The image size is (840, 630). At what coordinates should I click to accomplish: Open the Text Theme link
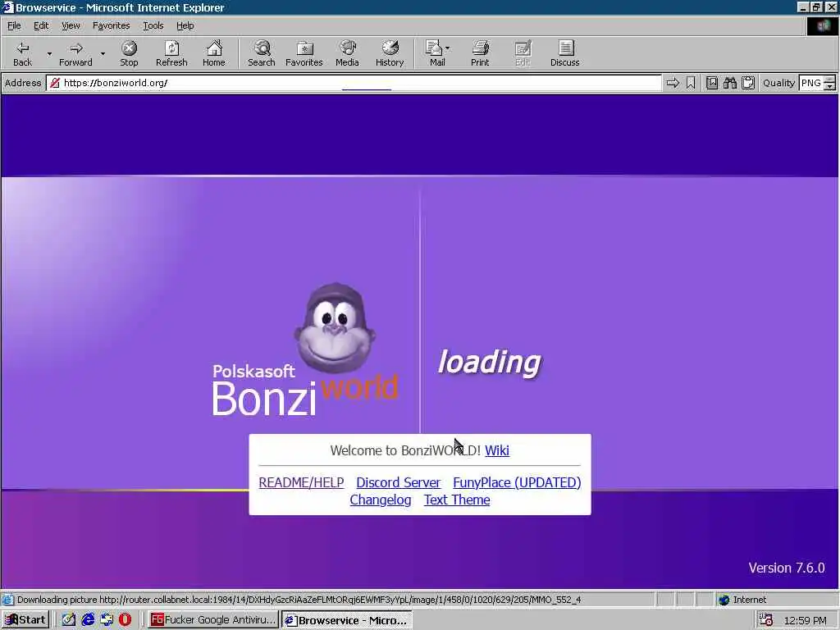457,500
